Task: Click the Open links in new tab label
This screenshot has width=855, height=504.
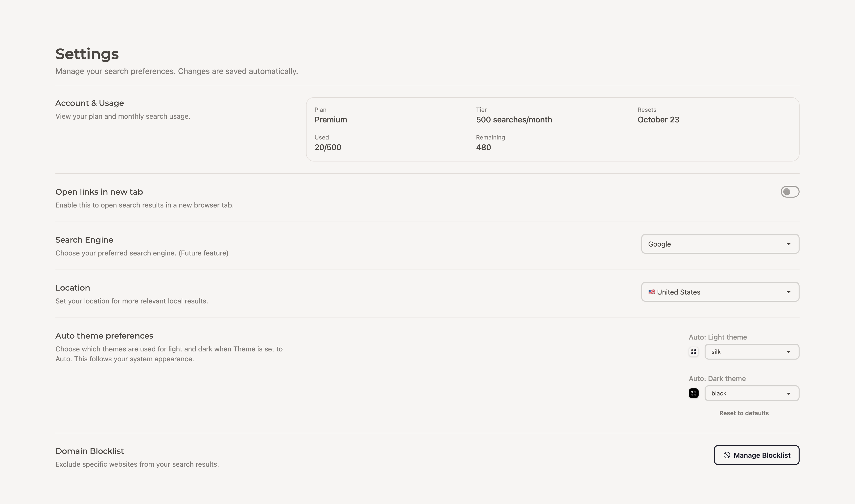Action: (99, 192)
